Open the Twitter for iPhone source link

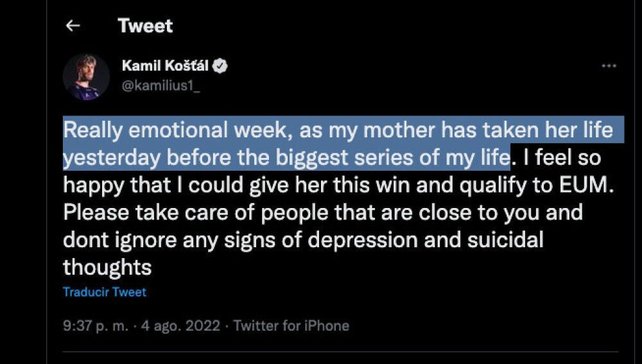click(x=291, y=326)
